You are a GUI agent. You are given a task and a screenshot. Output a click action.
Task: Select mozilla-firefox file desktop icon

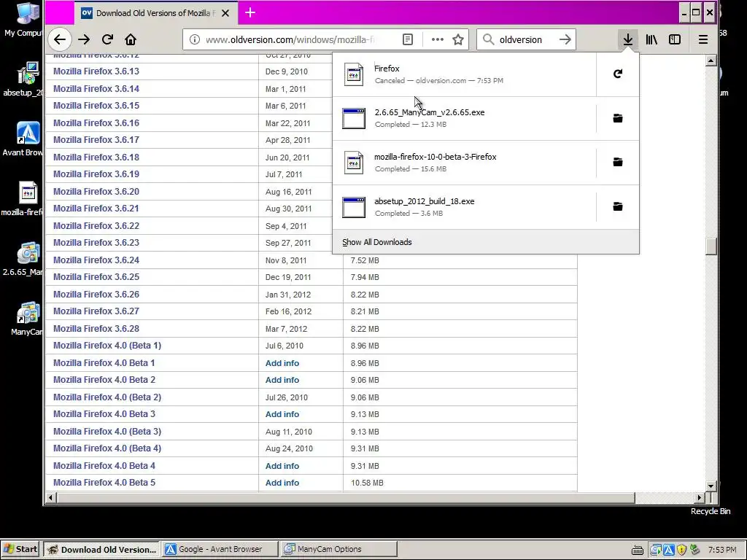click(23, 199)
